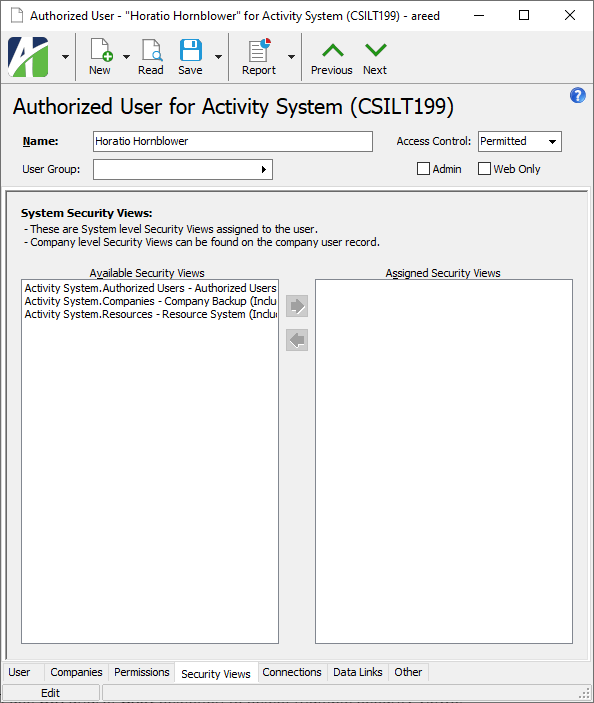Enable the Admin checkbox
The height and width of the screenshot is (703, 594).
tap(423, 169)
